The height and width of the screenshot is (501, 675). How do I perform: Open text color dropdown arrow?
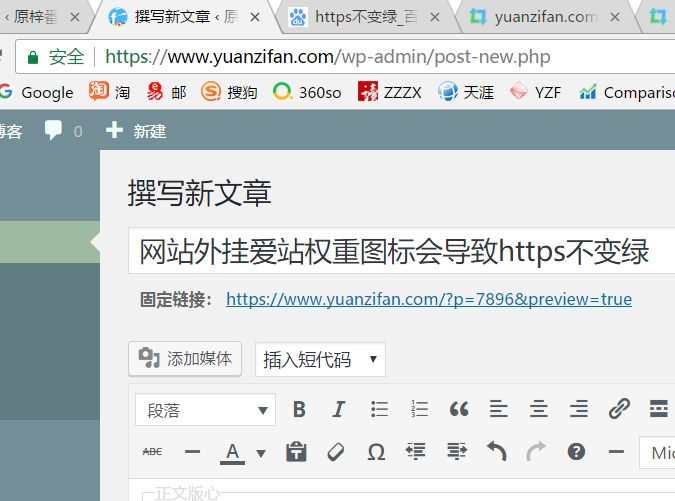click(x=261, y=453)
